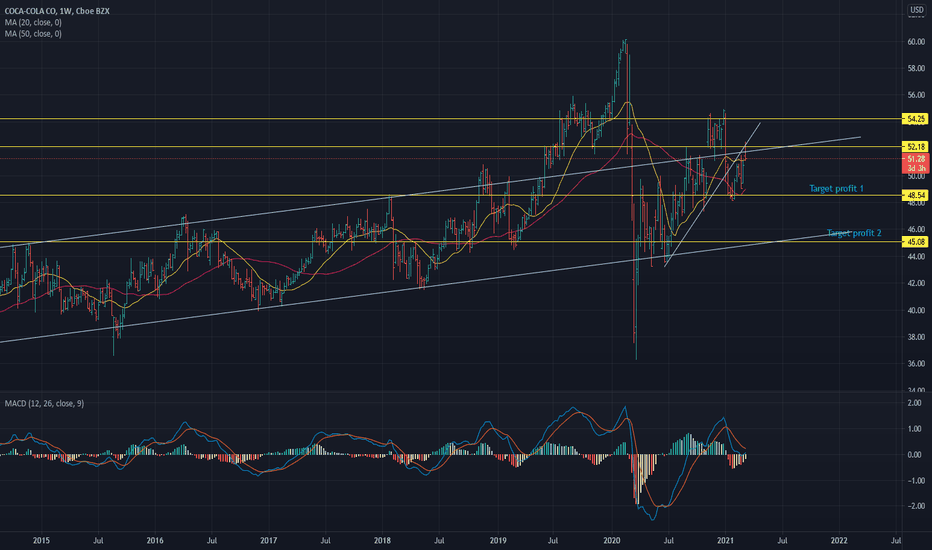Click the USD currency button
932x550 pixels.
[917, 10]
